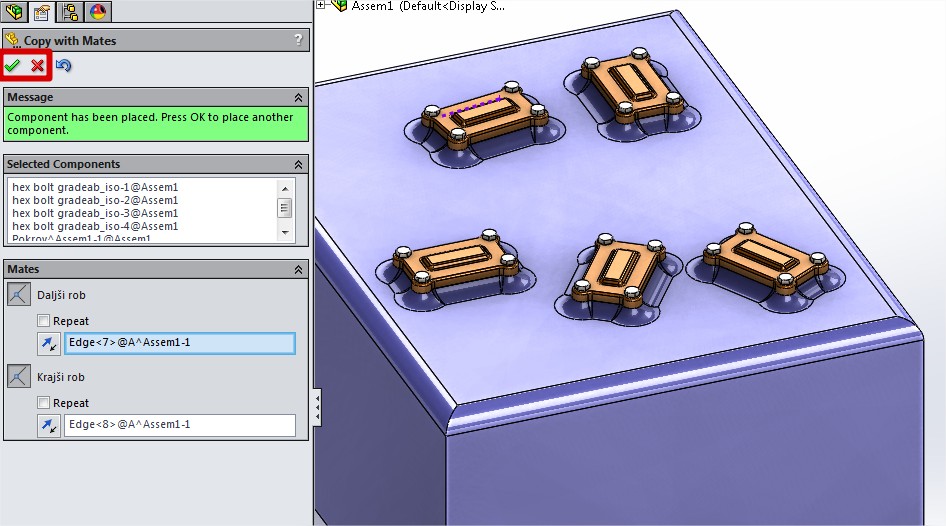The image size is (946, 526).
Task: Flip mate alignment for Edge<7>
Action: [x=48, y=344]
